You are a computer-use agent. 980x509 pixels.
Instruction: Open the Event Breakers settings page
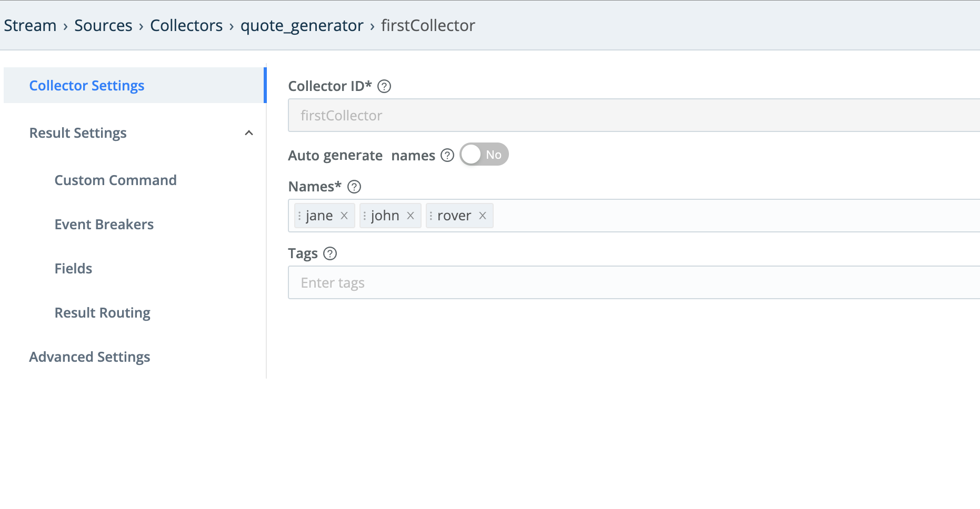click(104, 224)
